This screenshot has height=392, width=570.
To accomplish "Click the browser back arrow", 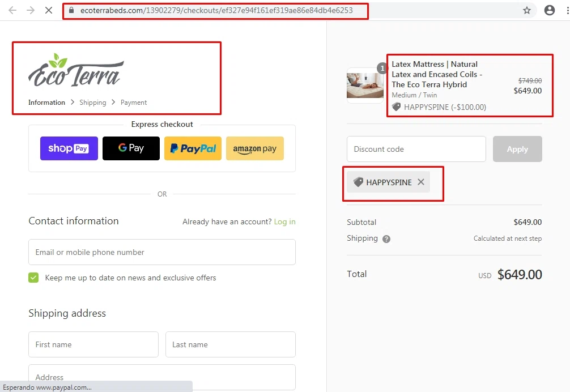I will pyautogui.click(x=12, y=10).
